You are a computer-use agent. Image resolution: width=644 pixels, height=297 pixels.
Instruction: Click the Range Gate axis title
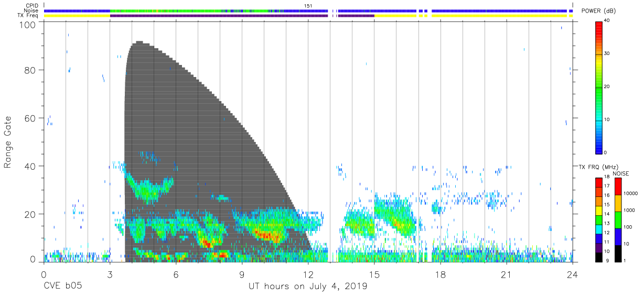point(8,141)
